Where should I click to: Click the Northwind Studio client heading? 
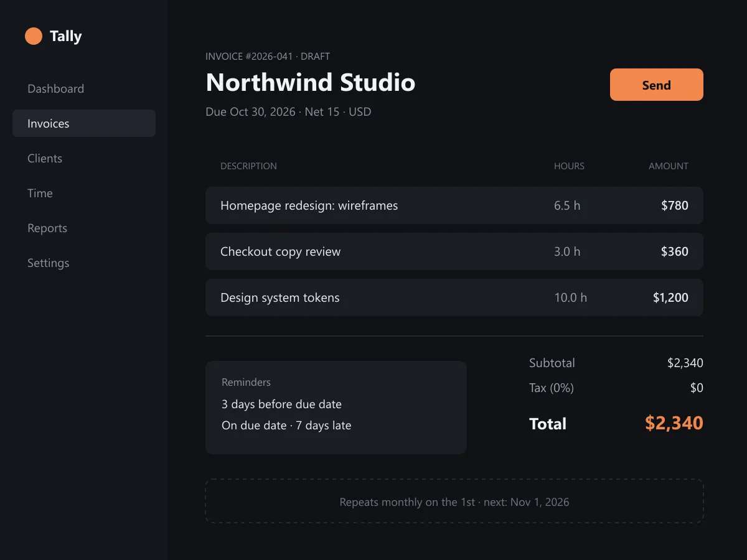pos(311,82)
